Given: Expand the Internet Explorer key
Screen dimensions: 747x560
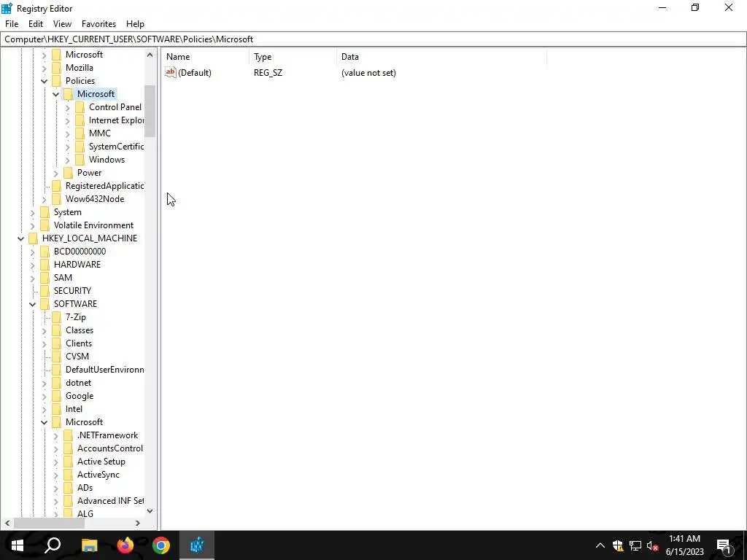Looking at the screenshot, I should click(x=68, y=121).
